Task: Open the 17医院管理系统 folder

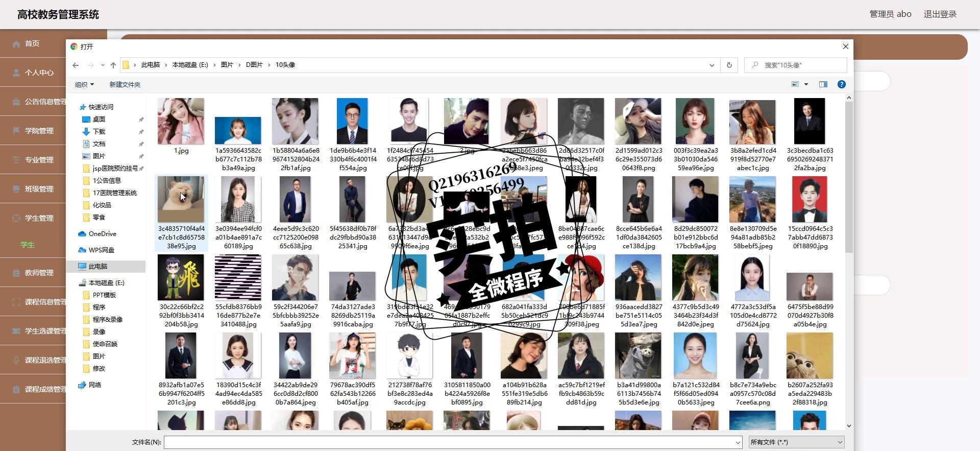Action: click(115, 193)
